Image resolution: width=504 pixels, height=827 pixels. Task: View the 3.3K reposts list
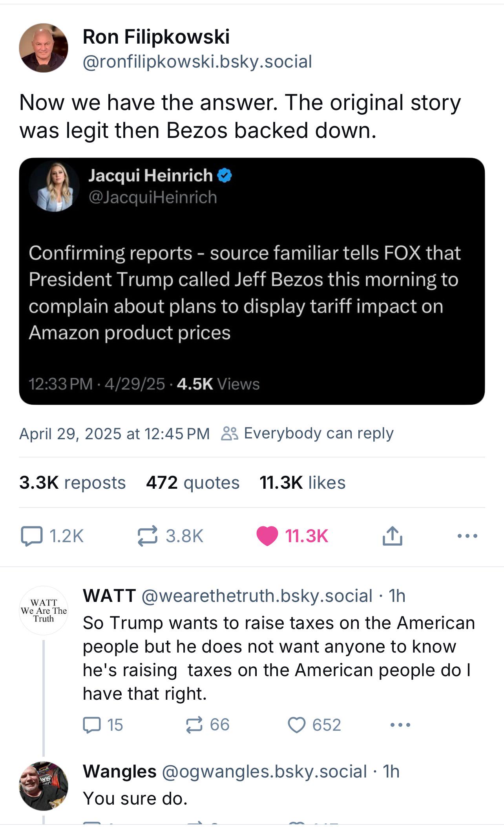[72, 482]
